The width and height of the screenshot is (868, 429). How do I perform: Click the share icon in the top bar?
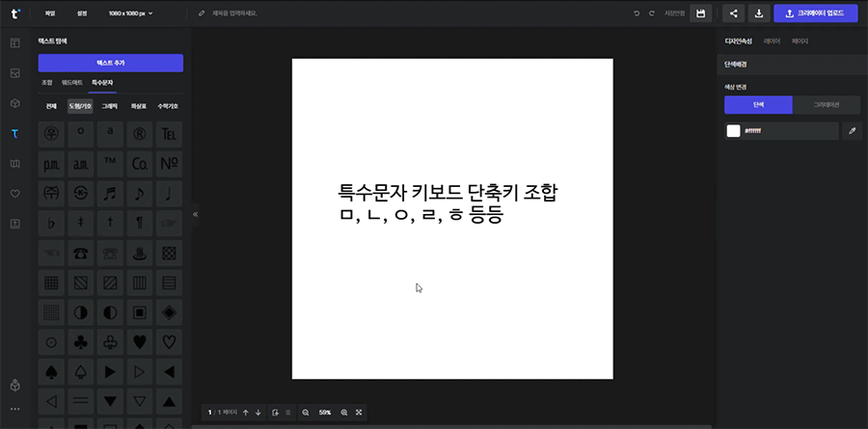coord(735,13)
